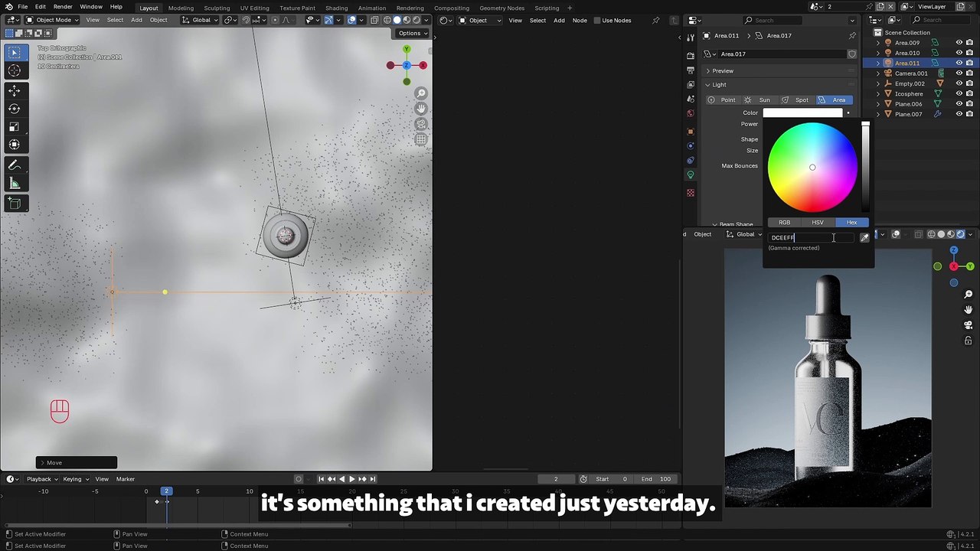980x551 pixels.
Task: Select the Move tool in the left toolbar
Action: point(14,91)
